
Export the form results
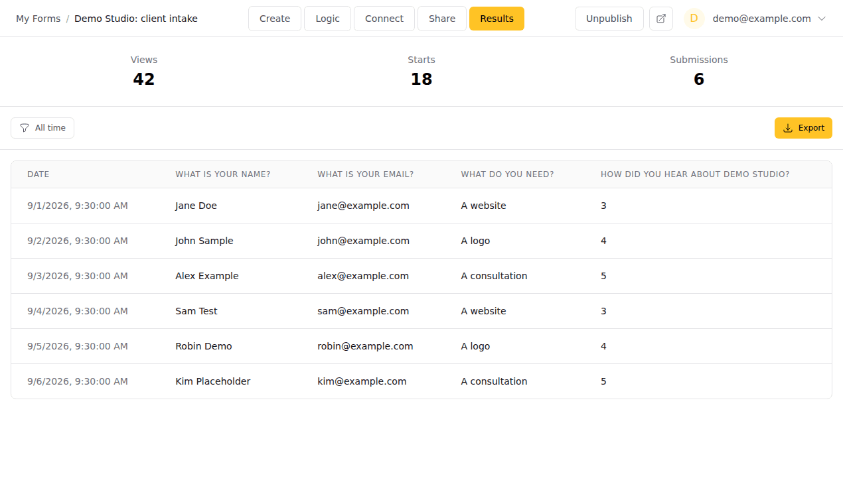point(803,128)
